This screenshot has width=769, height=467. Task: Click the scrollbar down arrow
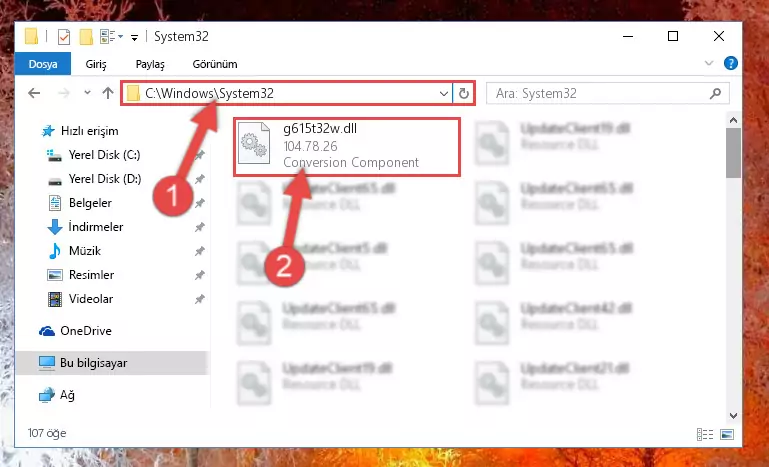[x=733, y=415]
